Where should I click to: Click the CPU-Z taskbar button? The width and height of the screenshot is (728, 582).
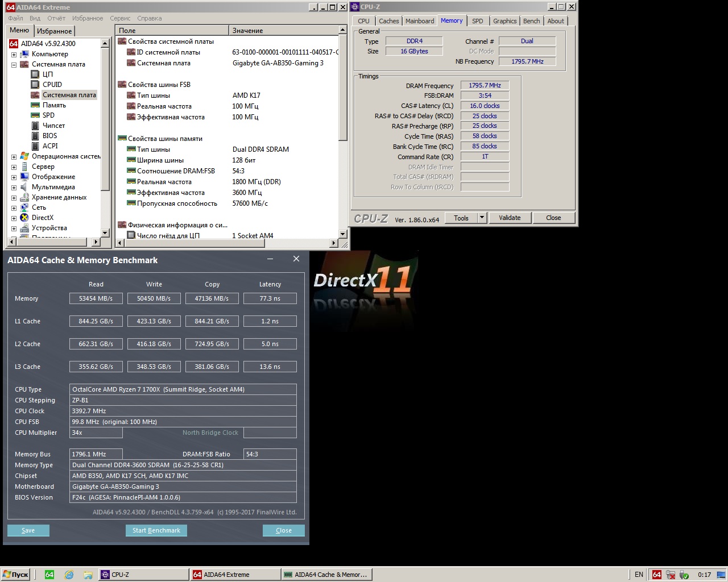pyautogui.click(x=143, y=575)
